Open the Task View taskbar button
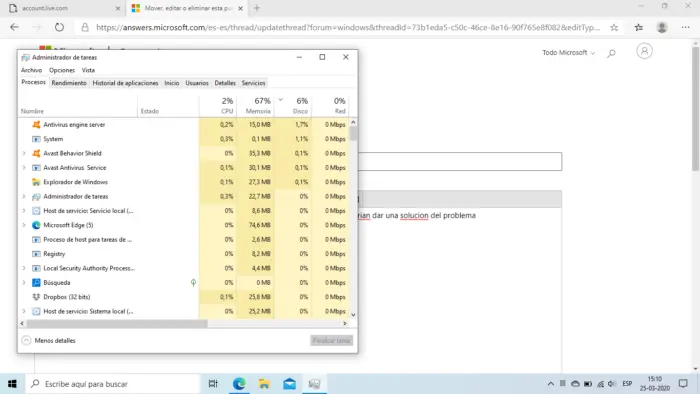Screen dimensions: 700x394 click(213, 384)
